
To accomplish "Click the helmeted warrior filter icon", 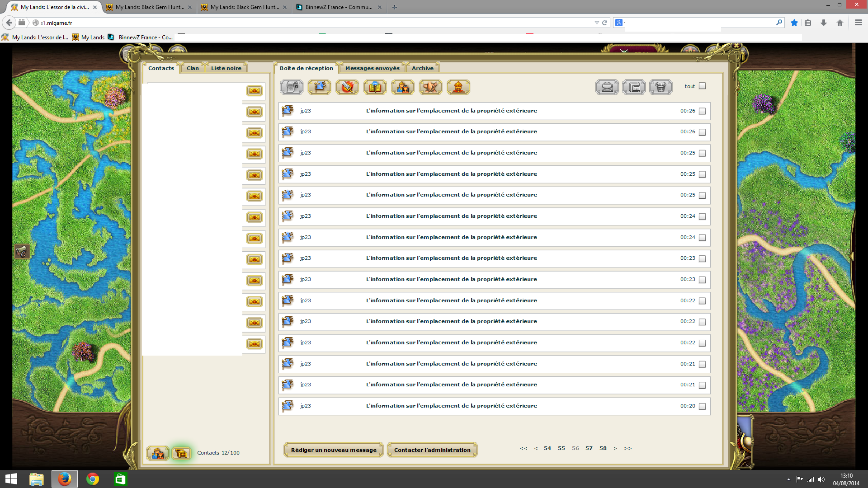I will pyautogui.click(x=458, y=87).
